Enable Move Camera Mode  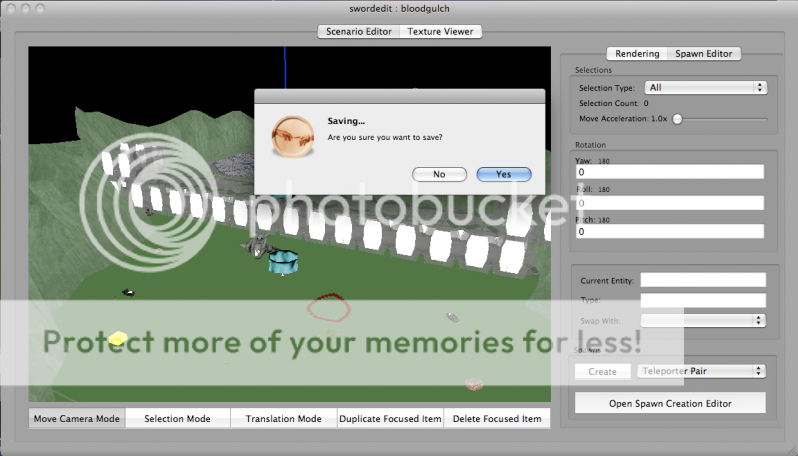[76, 419]
